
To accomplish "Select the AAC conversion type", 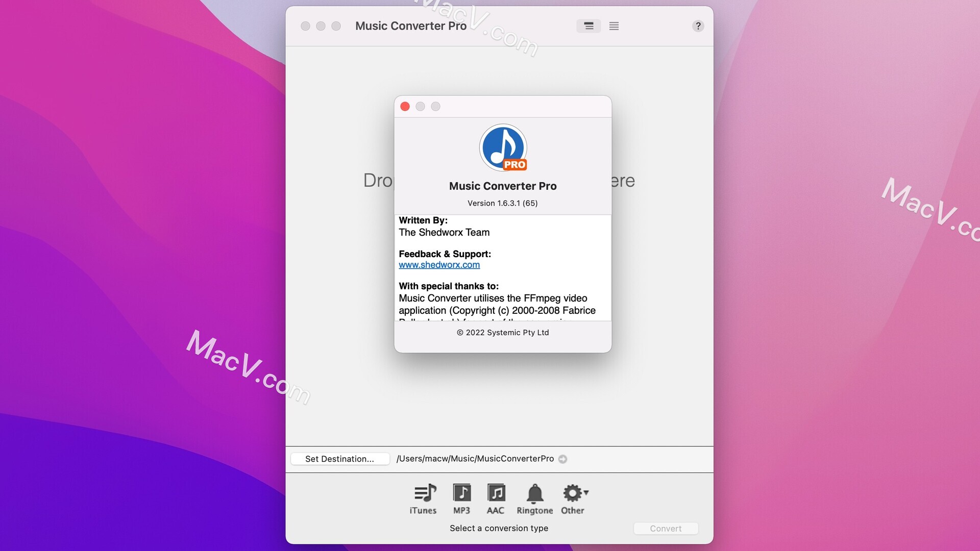I will [496, 499].
